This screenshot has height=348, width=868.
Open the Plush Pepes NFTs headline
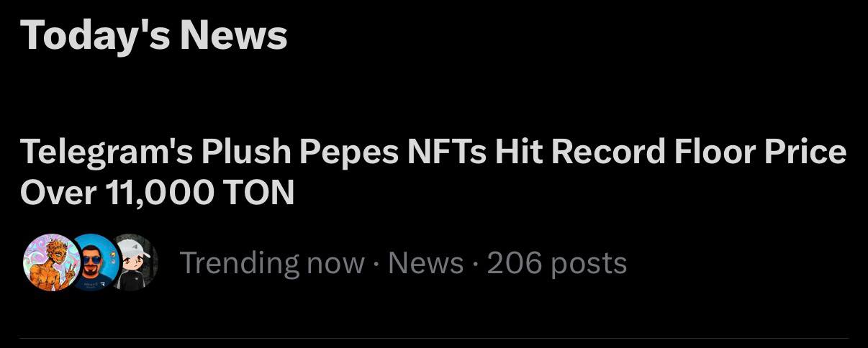(x=433, y=152)
